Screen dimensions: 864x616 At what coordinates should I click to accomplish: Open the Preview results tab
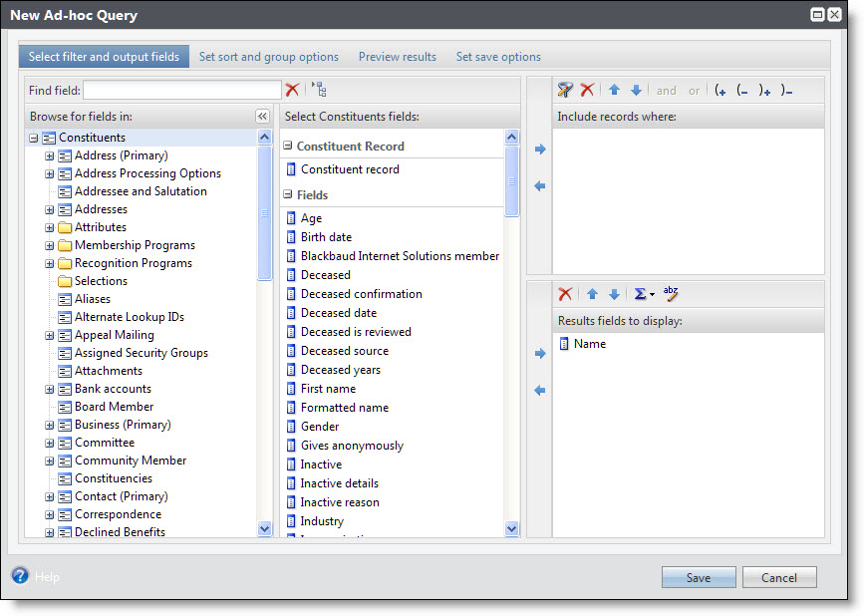(397, 57)
